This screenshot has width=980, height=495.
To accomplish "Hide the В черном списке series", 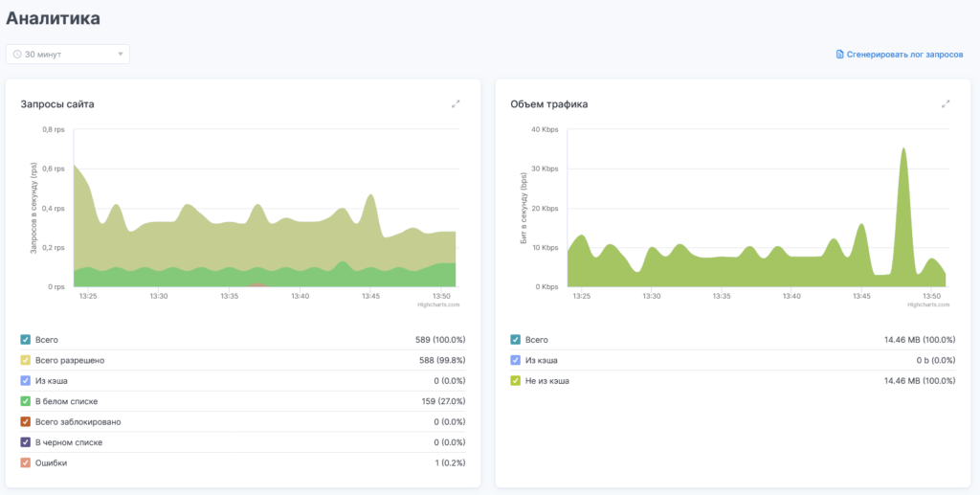I will (26, 442).
